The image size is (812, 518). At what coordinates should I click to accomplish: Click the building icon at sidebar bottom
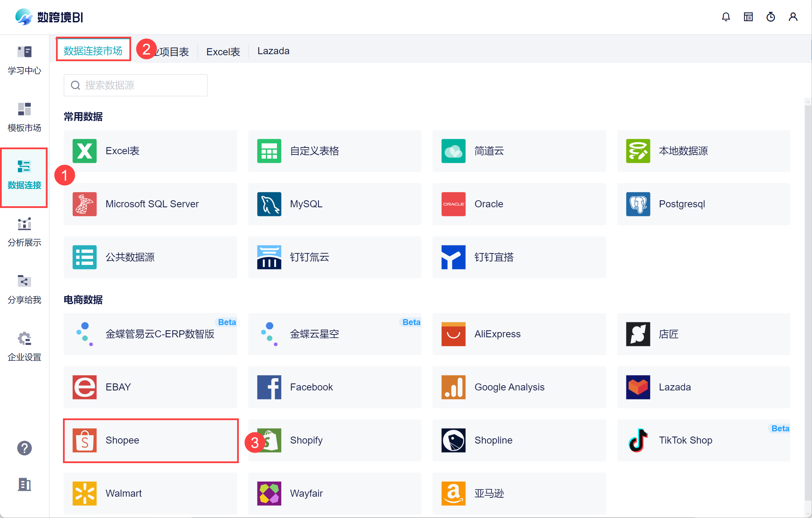click(x=24, y=484)
